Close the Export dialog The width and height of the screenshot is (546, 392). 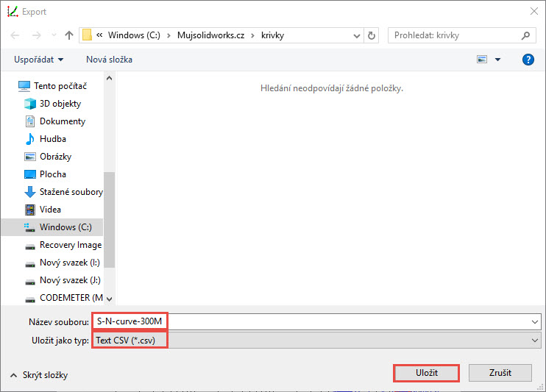tap(534, 12)
